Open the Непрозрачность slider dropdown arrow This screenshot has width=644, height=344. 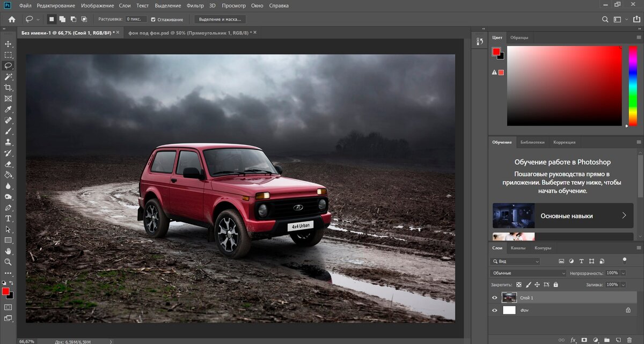tap(624, 273)
